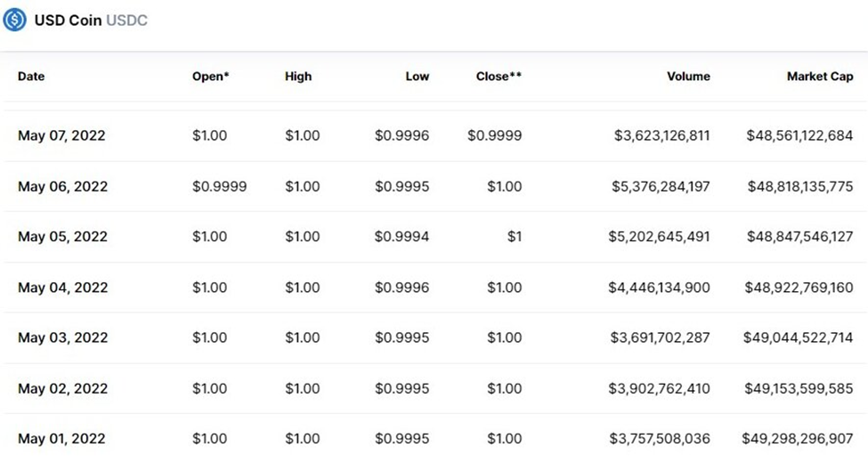Click the USD Coin logo icon

coord(15,20)
